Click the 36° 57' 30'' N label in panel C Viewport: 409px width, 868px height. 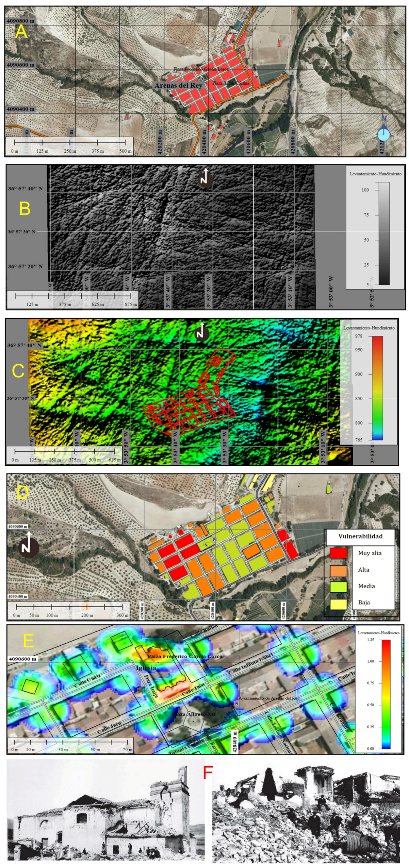point(21,398)
